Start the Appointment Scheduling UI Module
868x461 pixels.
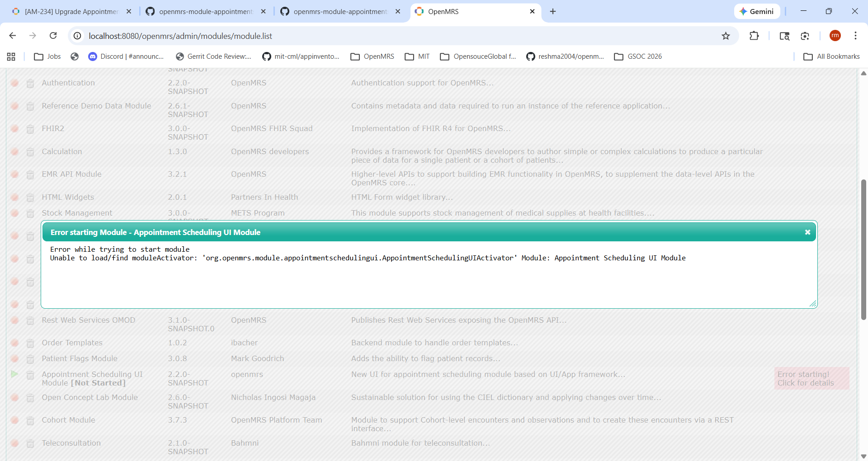pos(14,374)
